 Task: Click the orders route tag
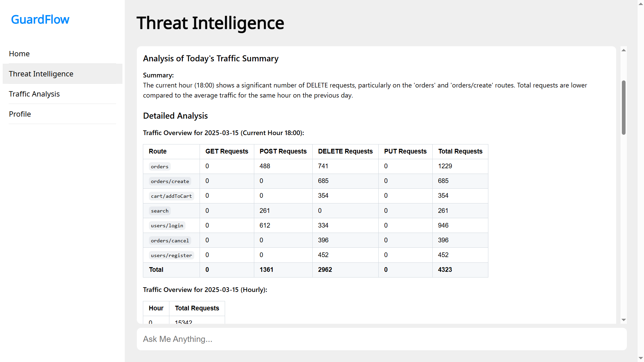160,167
